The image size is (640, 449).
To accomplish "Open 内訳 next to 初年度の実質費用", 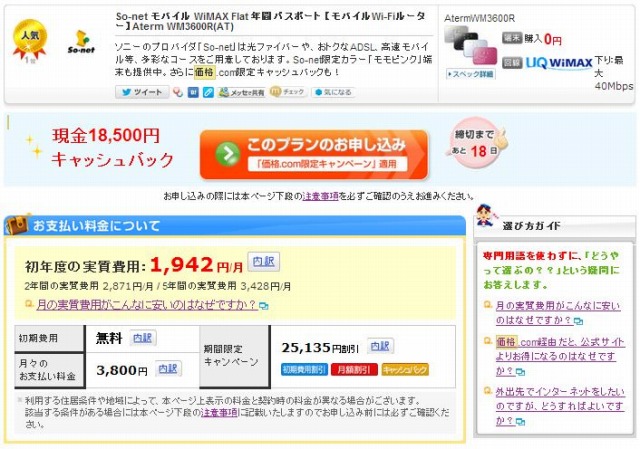I will point(264,262).
